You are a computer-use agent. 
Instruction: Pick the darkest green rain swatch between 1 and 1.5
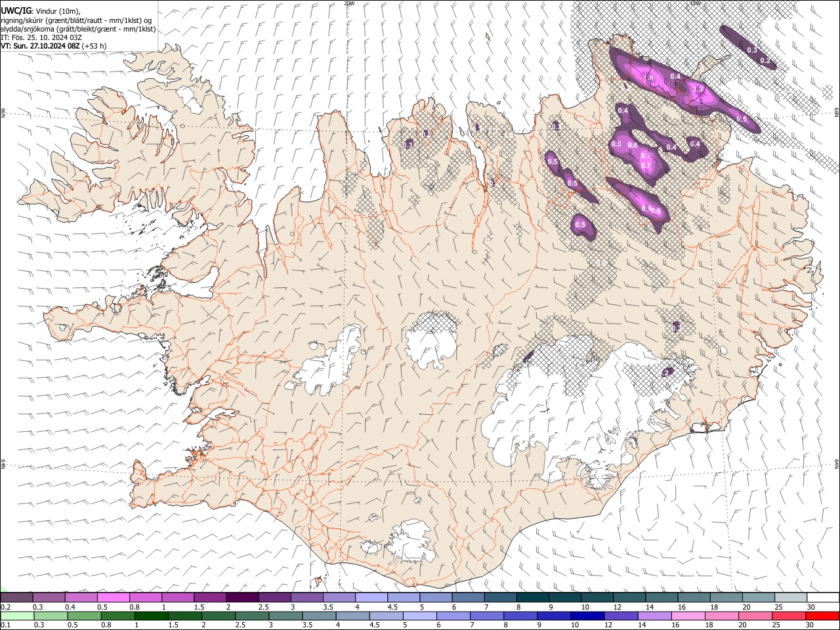pos(152,616)
